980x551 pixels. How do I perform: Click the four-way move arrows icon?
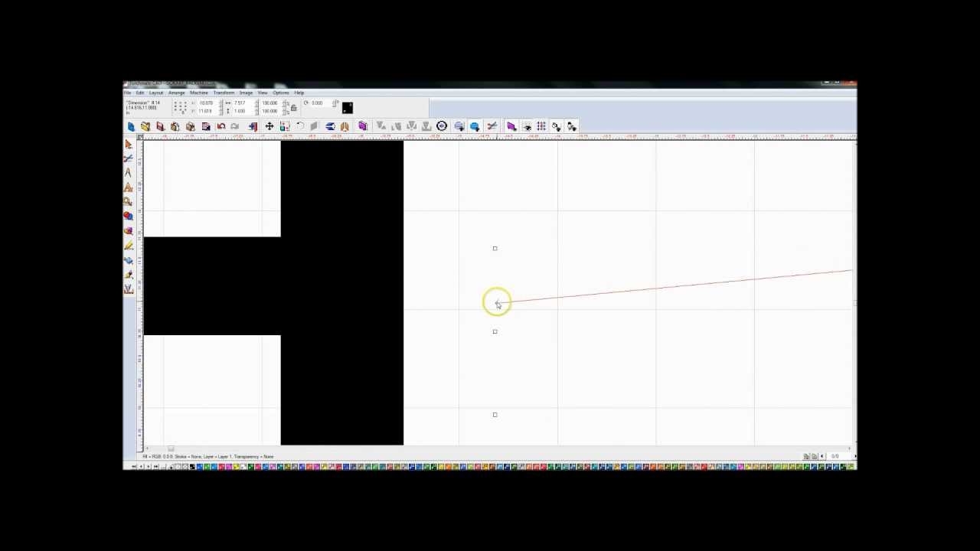[x=269, y=126]
